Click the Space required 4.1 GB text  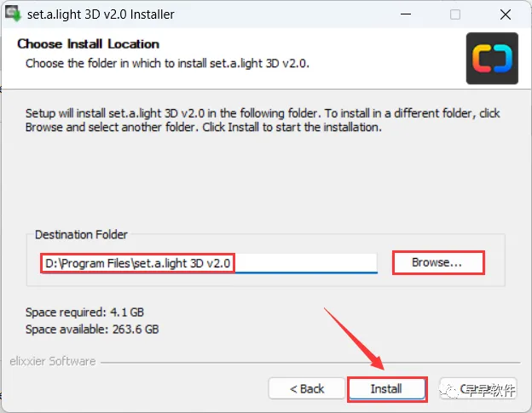tap(84, 312)
